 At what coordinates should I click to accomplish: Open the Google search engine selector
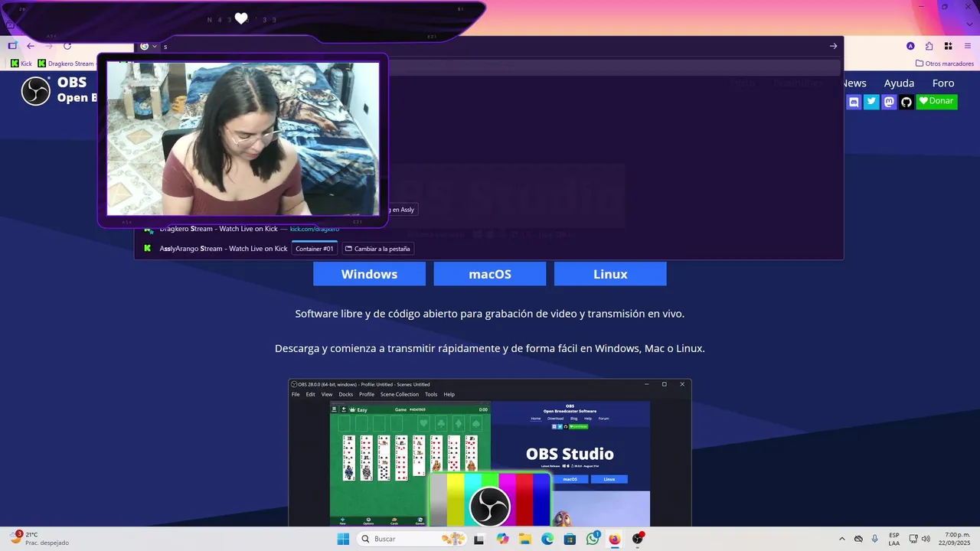(149, 46)
